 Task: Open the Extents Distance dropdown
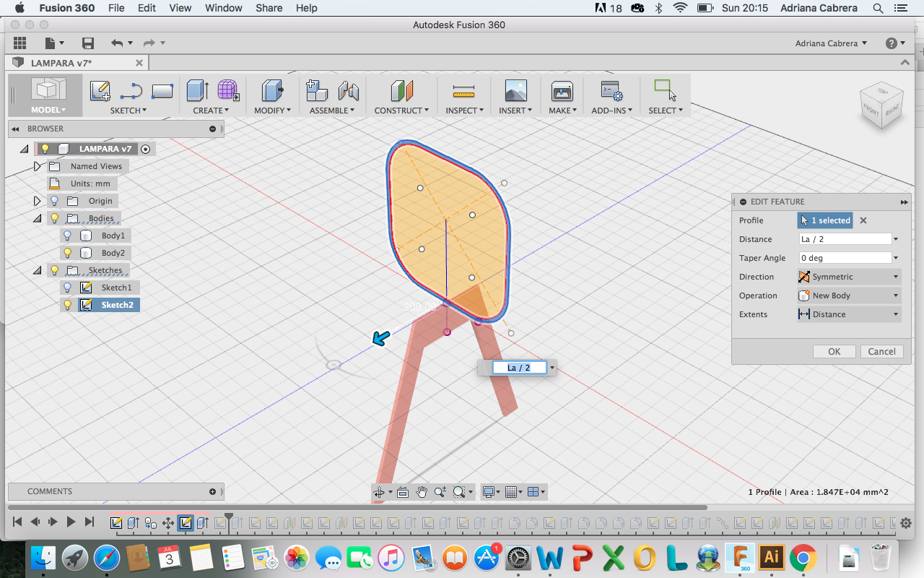tap(849, 314)
